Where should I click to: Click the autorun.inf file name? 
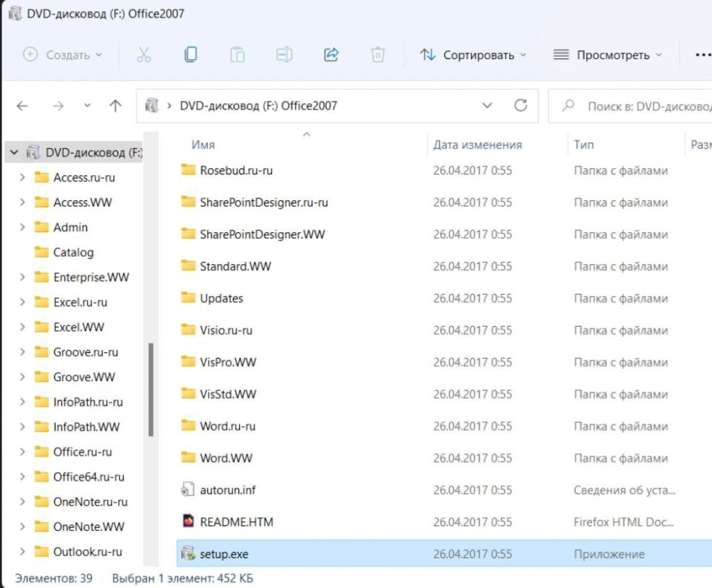click(x=227, y=489)
